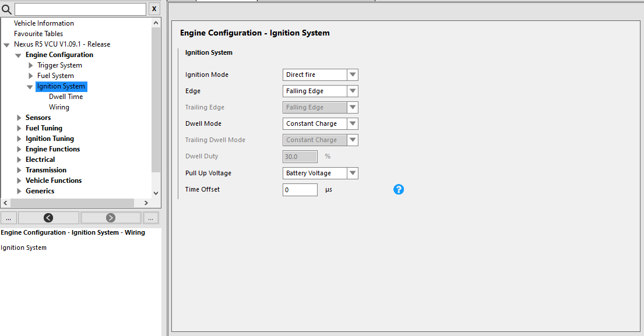Click the tree's vertical scrollbar down arrow
The image size is (644, 336).
click(x=156, y=193)
